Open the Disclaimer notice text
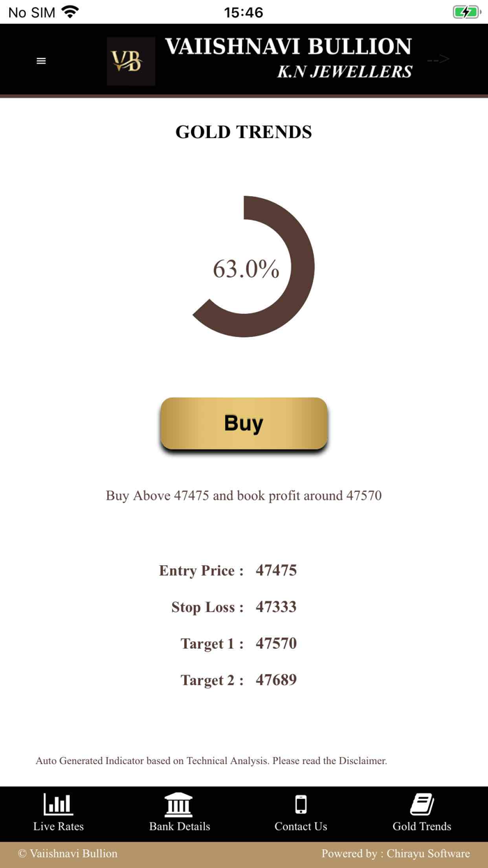The image size is (488, 868). [211, 761]
